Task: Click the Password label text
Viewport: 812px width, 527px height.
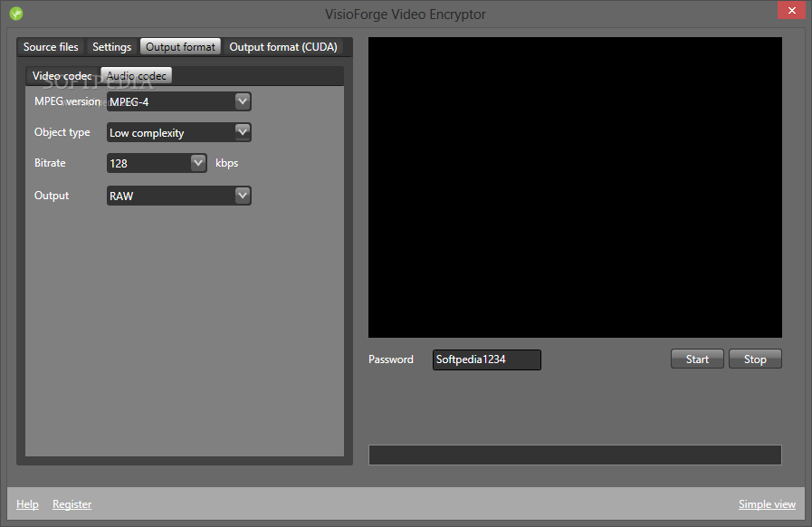Action: [x=391, y=359]
